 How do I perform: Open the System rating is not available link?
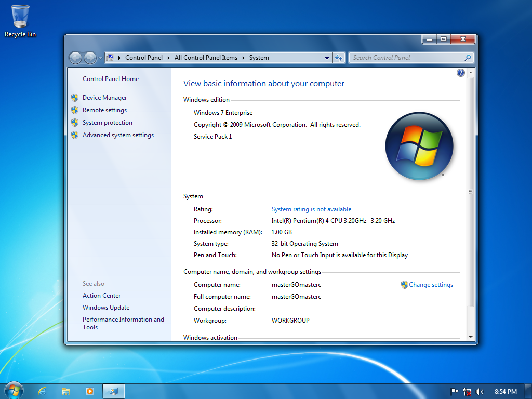(x=311, y=209)
